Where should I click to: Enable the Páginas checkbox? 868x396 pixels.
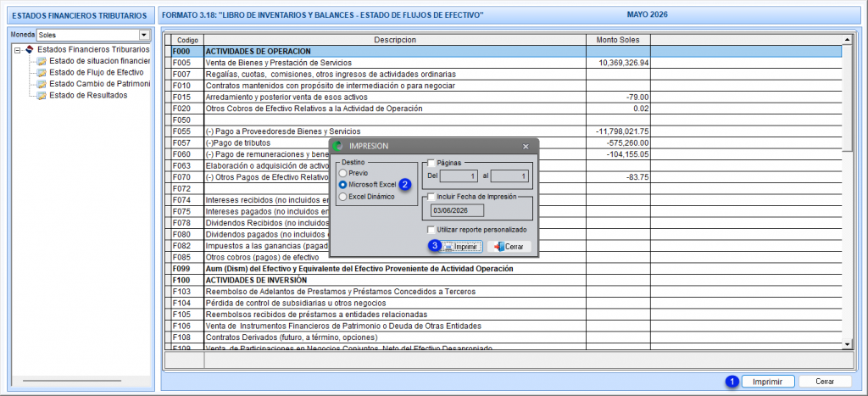pos(431,163)
